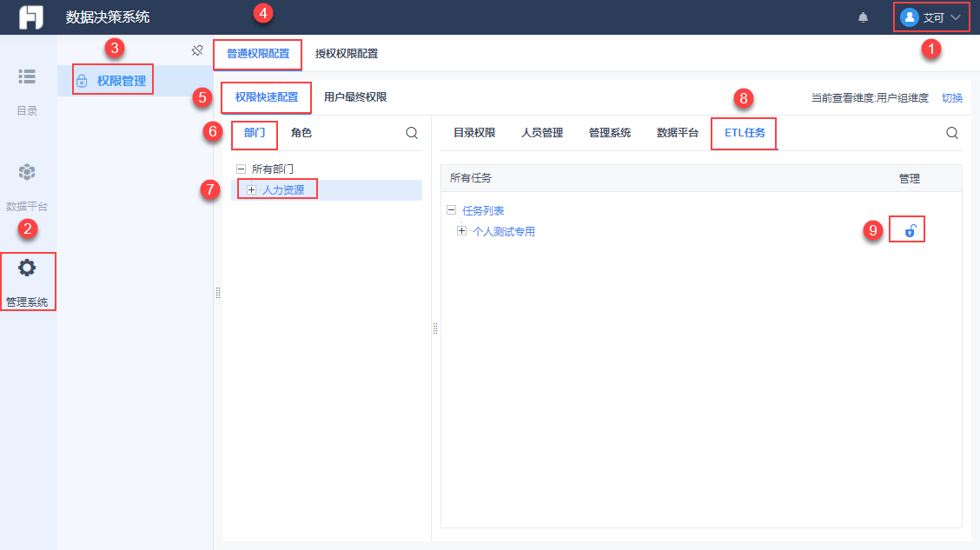
Task: Open 管理系统 gear icon
Action: [x=27, y=268]
